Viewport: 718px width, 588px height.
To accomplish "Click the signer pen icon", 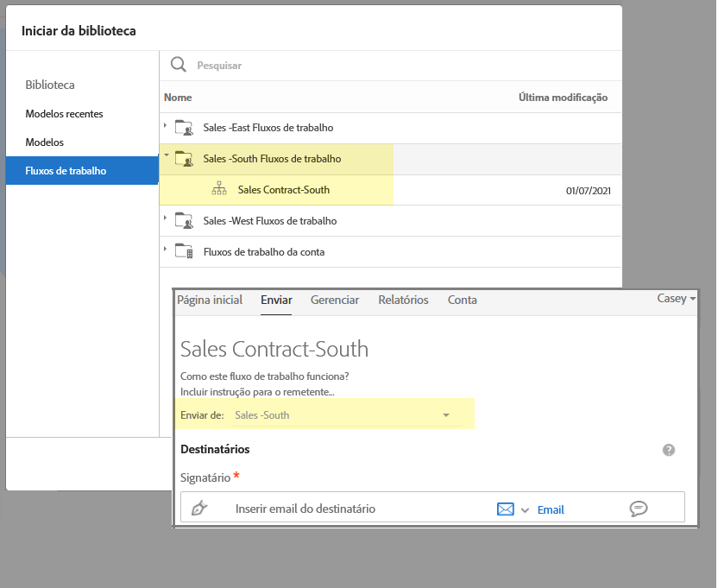I will (x=198, y=509).
